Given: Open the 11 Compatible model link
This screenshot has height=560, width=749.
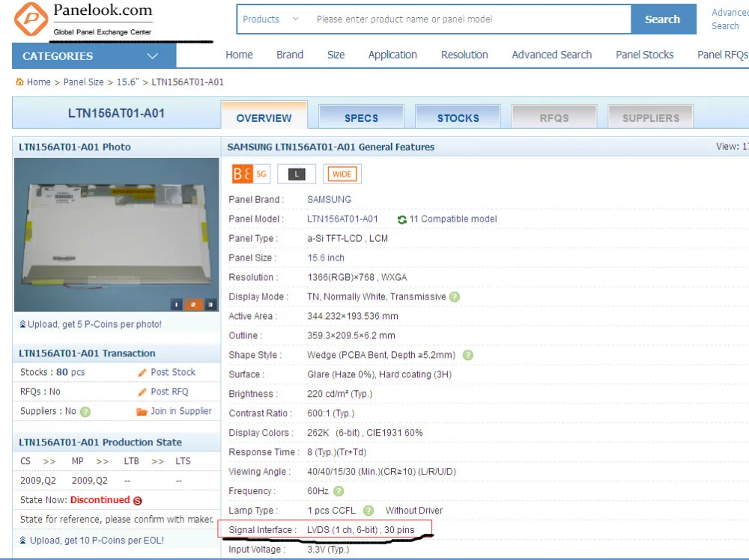Looking at the screenshot, I should 453,219.
